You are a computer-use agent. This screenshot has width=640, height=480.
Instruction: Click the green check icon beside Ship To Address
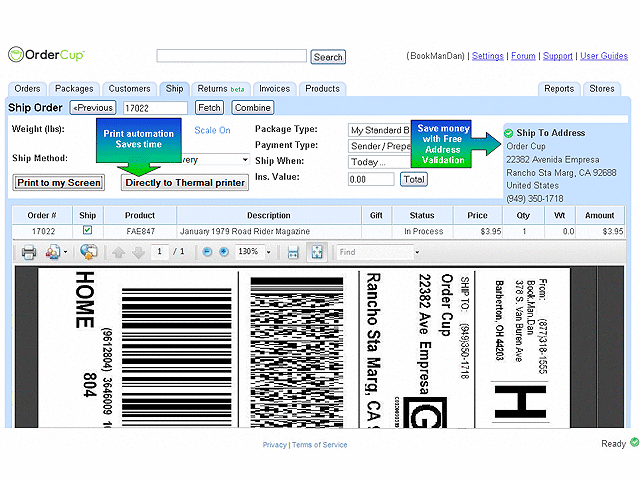pyautogui.click(x=509, y=133)
